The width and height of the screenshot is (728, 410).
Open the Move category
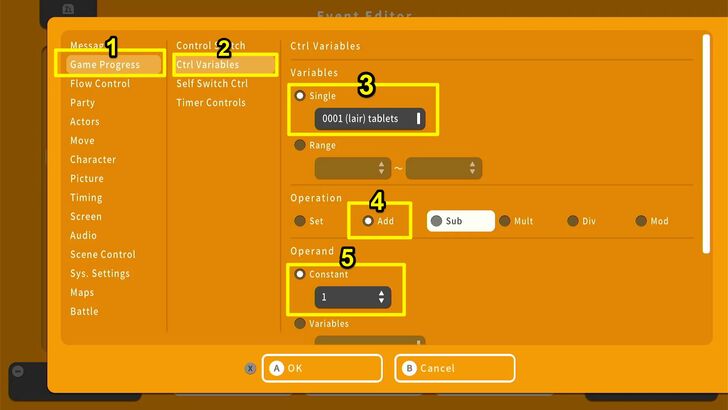coord(82,141)
